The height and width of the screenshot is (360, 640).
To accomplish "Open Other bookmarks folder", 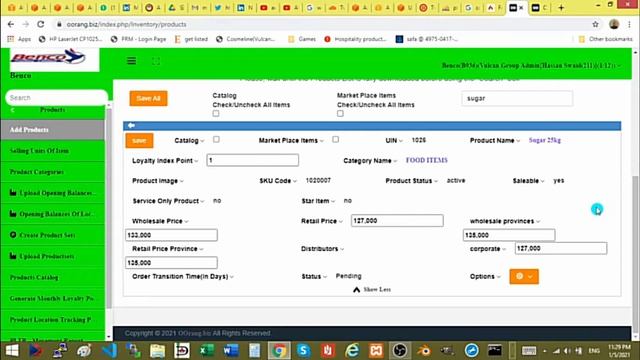I will point(606,39).
